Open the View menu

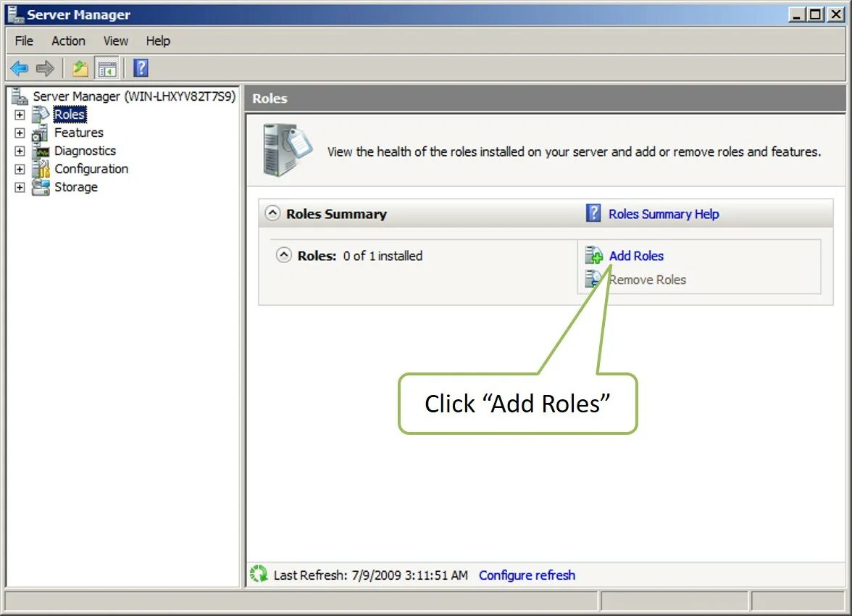(x=116, y=41)
